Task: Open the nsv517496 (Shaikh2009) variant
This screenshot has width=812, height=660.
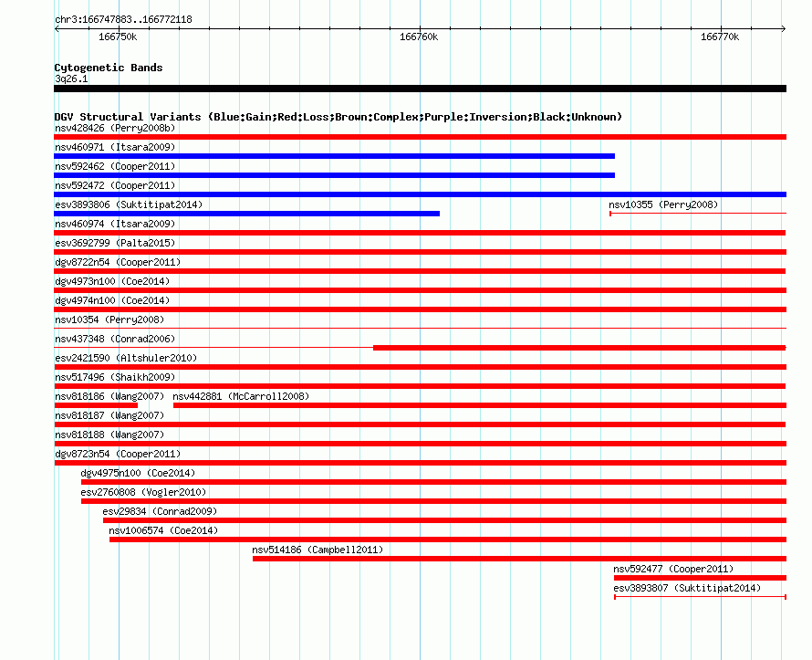Action: [115, 377]
